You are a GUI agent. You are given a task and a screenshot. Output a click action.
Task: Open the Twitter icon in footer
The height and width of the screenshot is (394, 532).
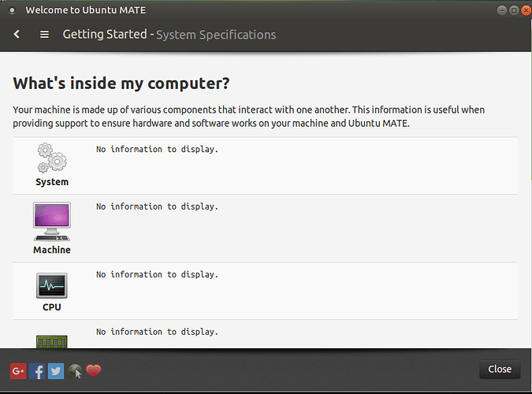click(x=56, y=371)
